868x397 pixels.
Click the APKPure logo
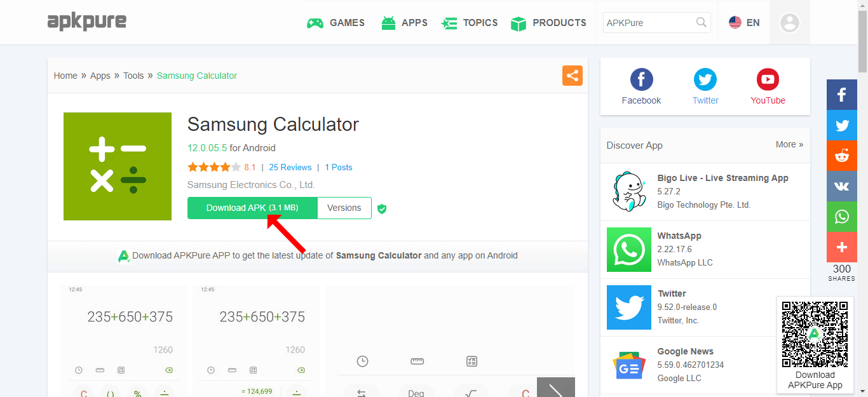pos(86,21)
